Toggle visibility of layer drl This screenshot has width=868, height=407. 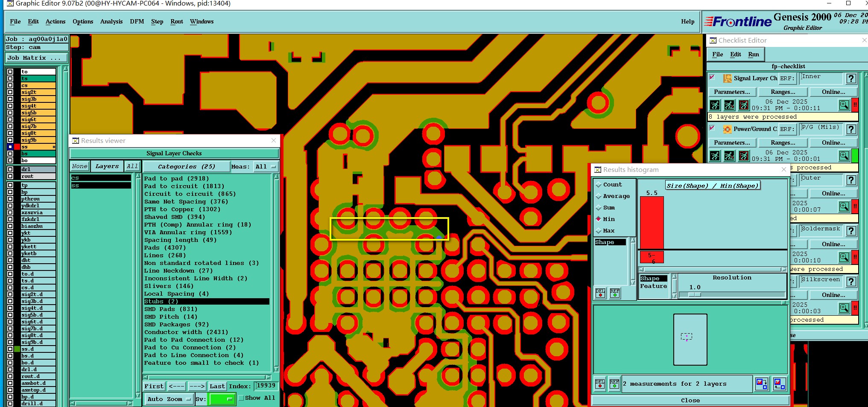point(10,169)
